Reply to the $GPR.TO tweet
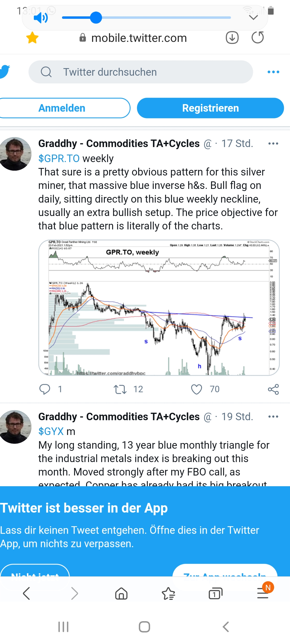 click(x=45, y=389)
